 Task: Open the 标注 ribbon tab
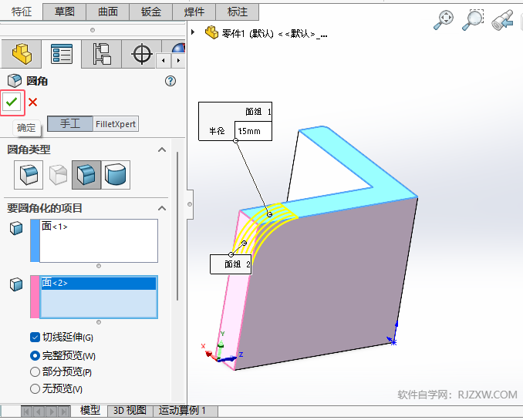coord(238,12)
